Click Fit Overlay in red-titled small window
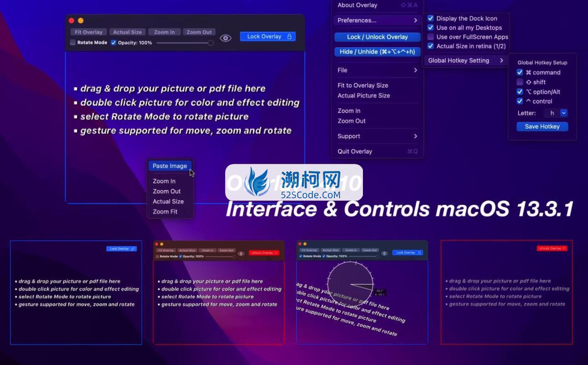 tap(165, 250)
